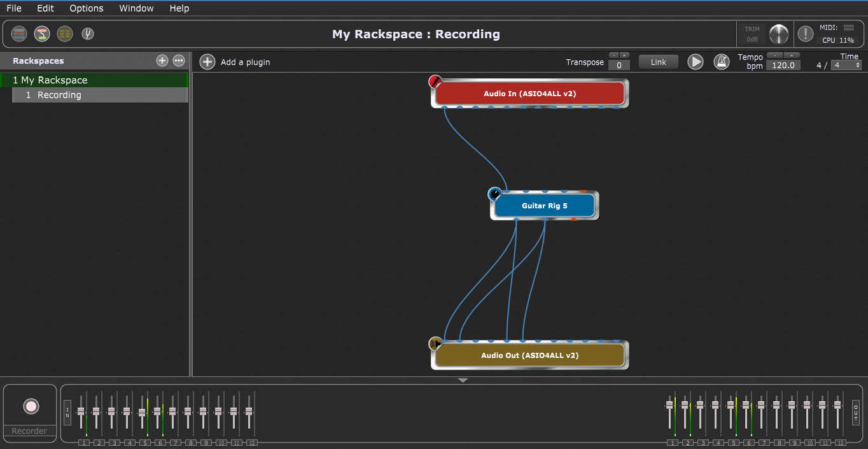Click the Time signature numerator 4
The image size is (868, 449).
click(819, 65)
